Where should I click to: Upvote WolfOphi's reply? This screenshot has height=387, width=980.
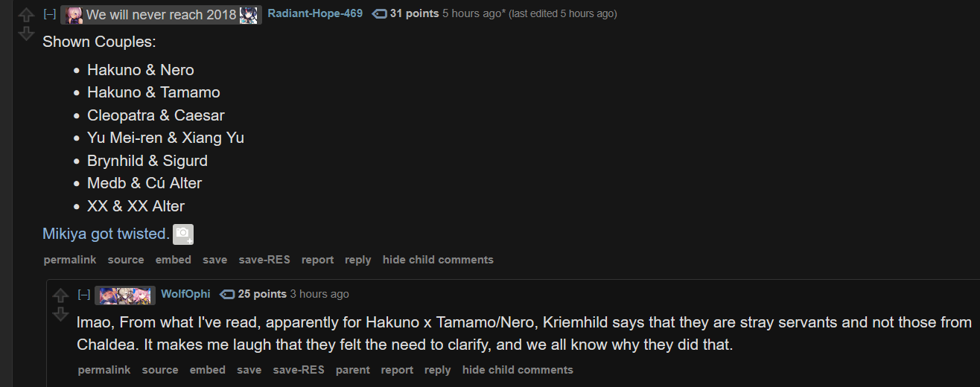[61, 295]
